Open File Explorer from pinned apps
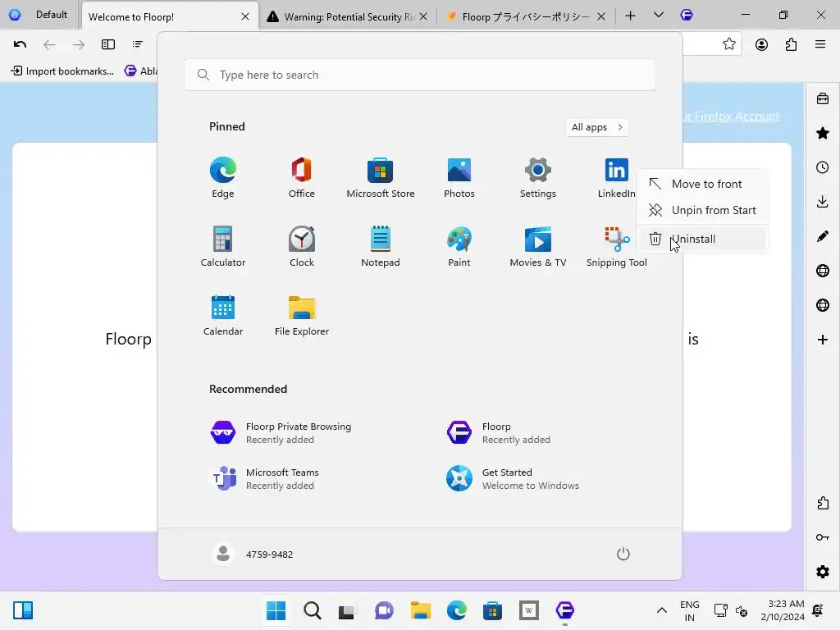The image size is (840, 630). pos(302,316)
